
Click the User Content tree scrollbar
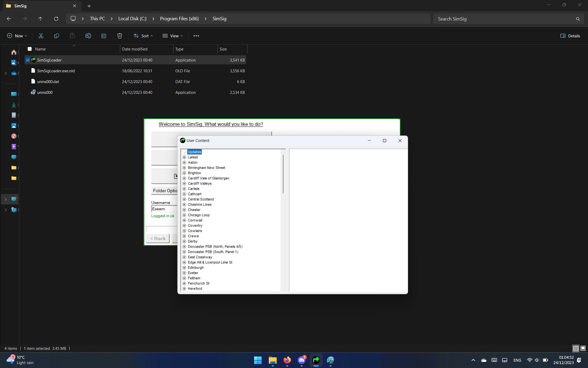283,174
